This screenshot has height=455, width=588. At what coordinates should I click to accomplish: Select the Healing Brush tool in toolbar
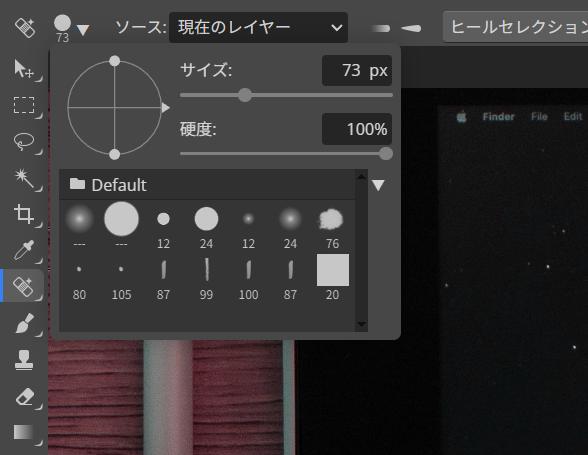[24, 286]
